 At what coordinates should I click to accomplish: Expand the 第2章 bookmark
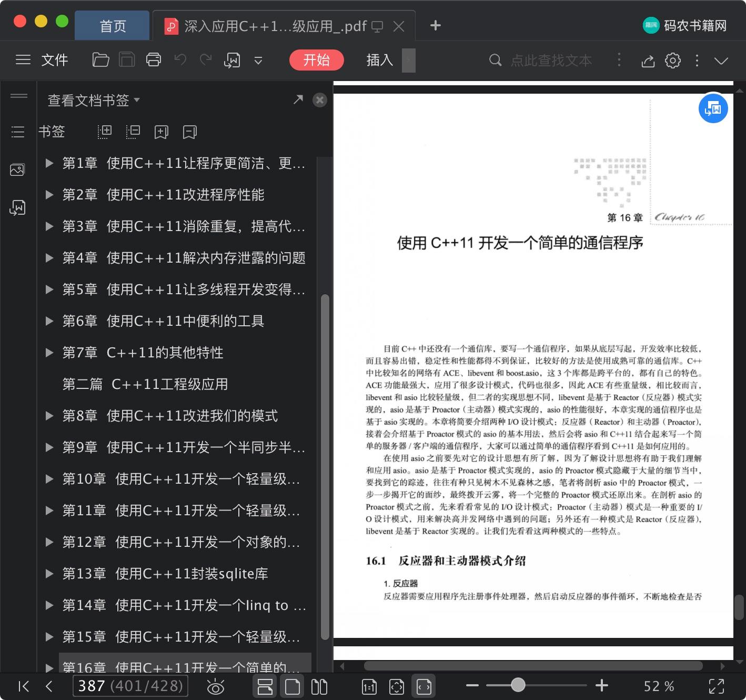tap(49, 195)
